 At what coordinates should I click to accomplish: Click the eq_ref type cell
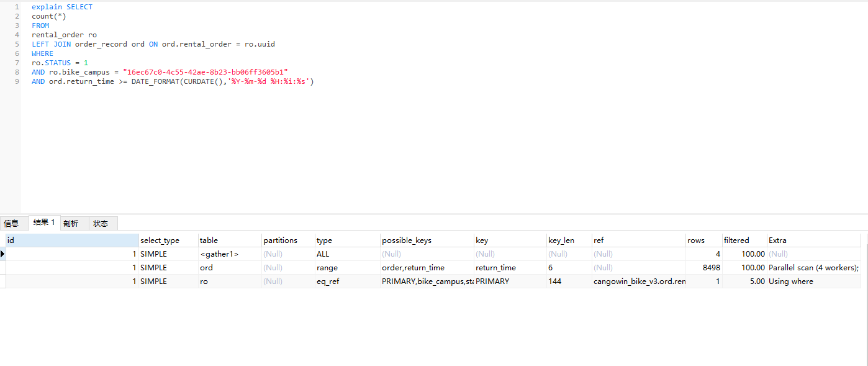click(328, 281)
